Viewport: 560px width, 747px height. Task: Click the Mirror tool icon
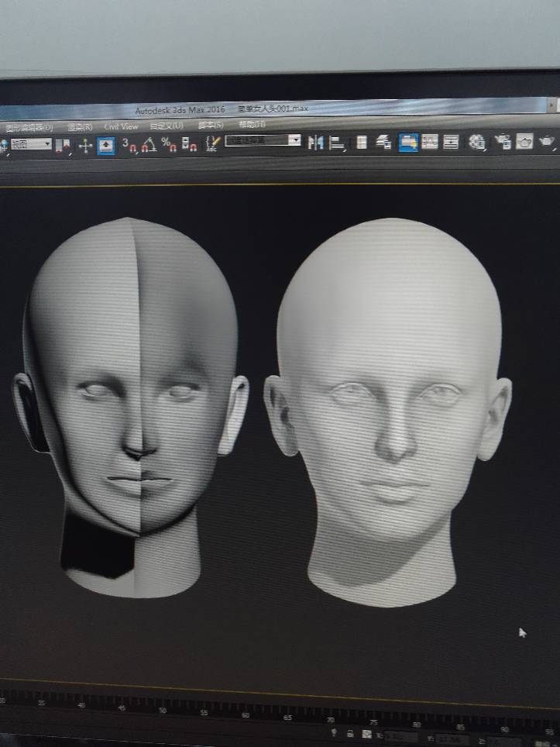click(x=315, y=143)
